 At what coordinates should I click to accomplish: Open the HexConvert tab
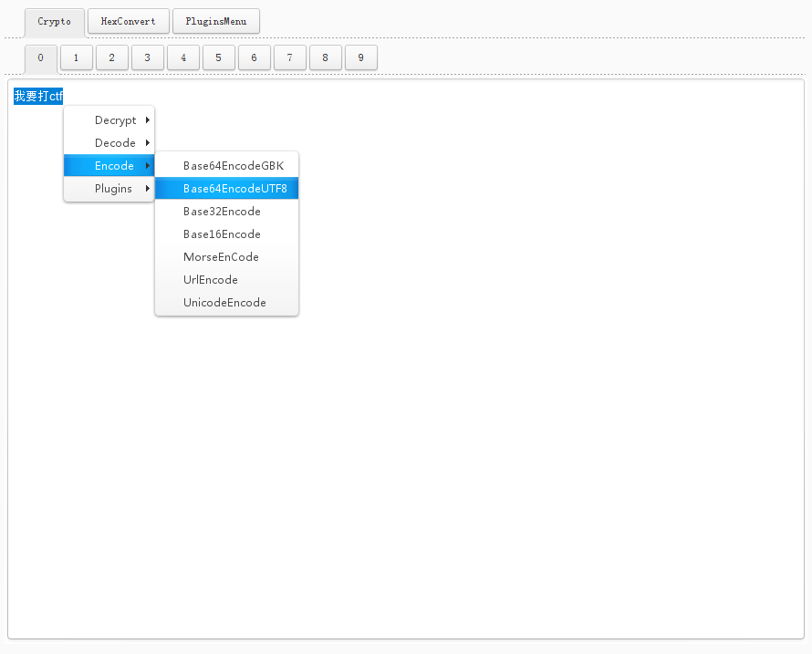[x=129, y=22]
